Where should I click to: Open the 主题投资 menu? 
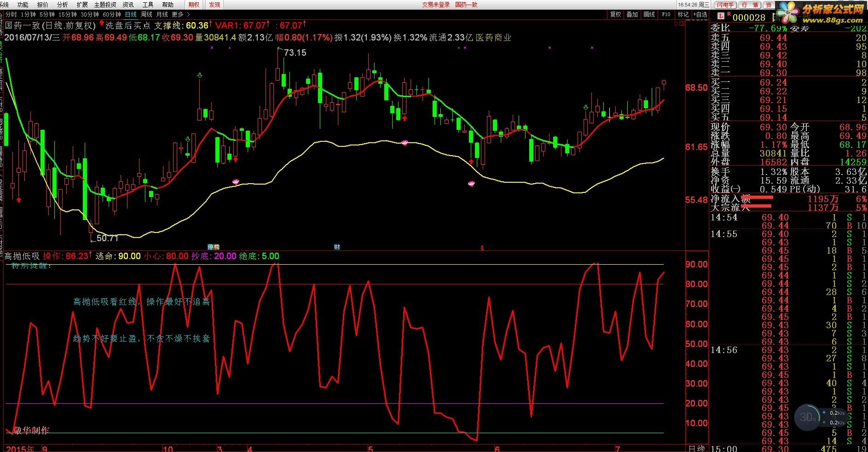pos(105,5)
